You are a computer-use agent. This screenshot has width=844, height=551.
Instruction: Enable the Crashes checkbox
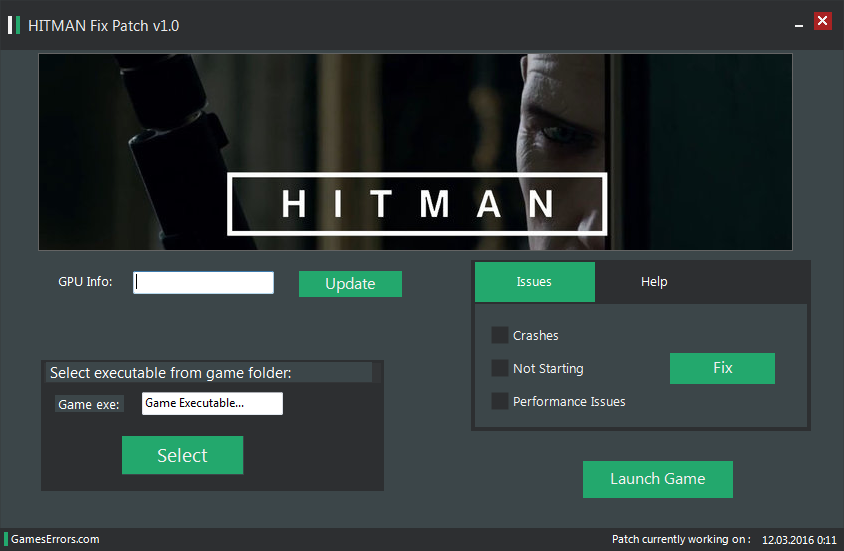click(x=500, y=335)
